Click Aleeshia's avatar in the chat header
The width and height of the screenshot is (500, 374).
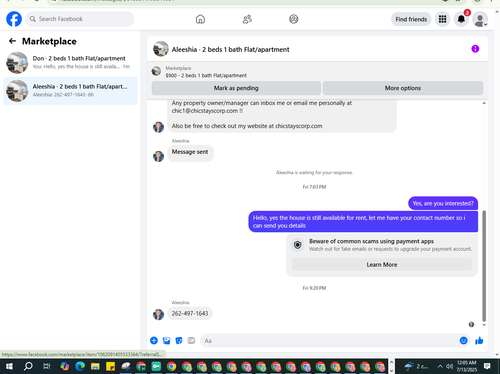(161, 49)
